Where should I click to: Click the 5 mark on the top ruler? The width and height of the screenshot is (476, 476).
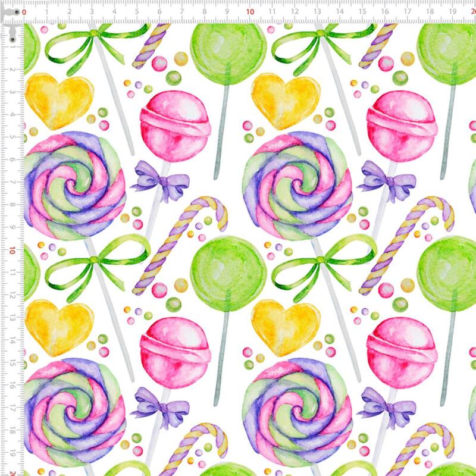click(136, 11)
